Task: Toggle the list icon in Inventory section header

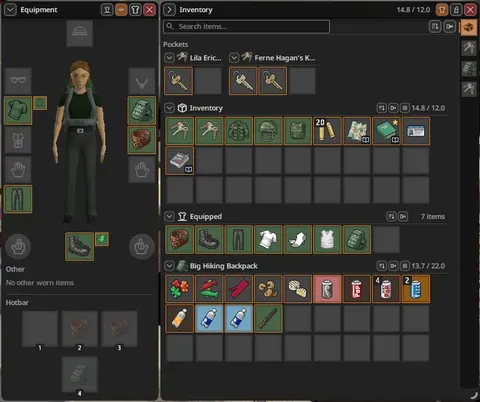Action: (405, 108)
